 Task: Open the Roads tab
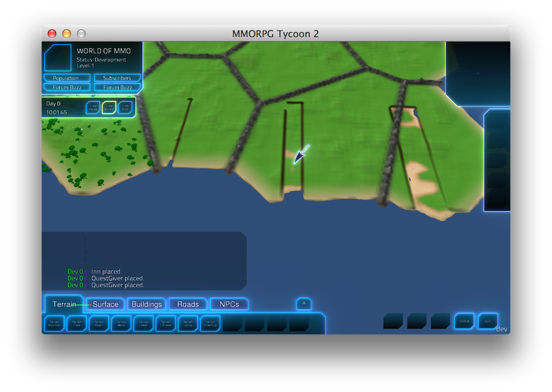(x=188, y=304)
